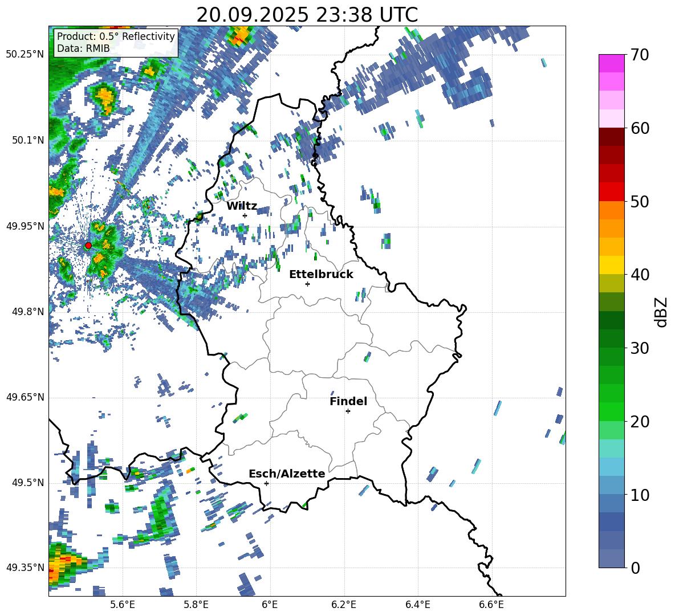This screenshot has width=675, height=616.
Task: Click the magenta top colorbar swatch
Action: (x=611, y=64)
